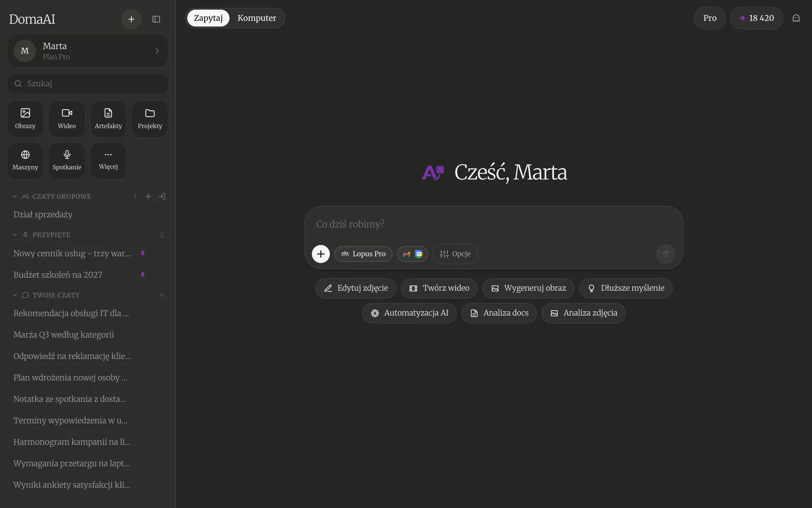Click the send arrow button
The height and width of the screenshot is (508, 812).
tap(666, 254)
